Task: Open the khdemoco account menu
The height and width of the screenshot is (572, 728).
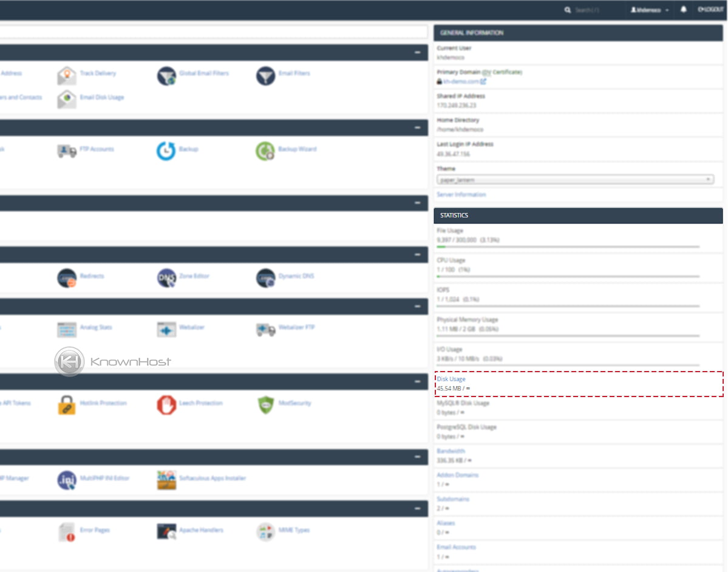Action: click(x=649, y=10)
